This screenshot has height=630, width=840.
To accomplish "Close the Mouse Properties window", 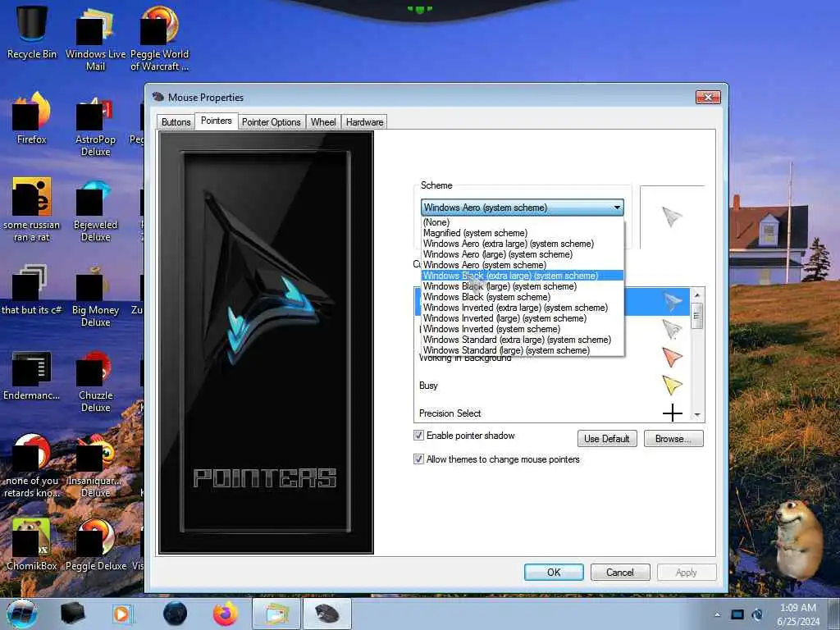I will tap(708, 97).
